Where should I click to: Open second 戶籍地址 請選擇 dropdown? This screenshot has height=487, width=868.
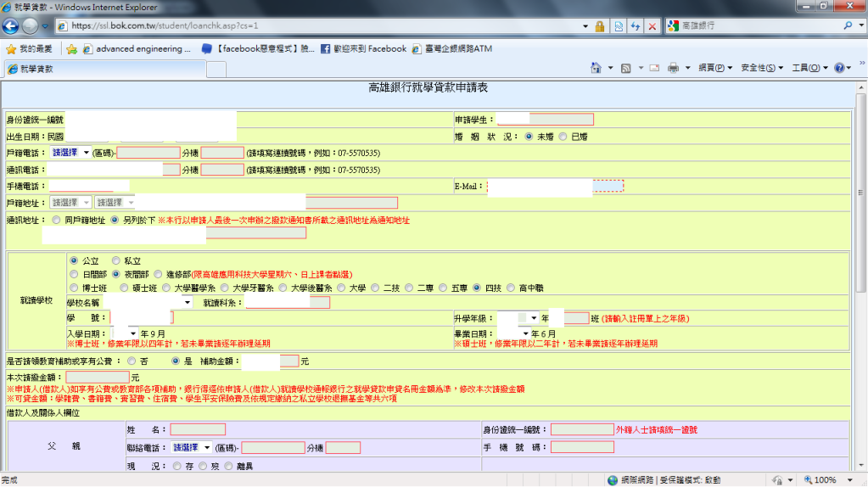115,203
